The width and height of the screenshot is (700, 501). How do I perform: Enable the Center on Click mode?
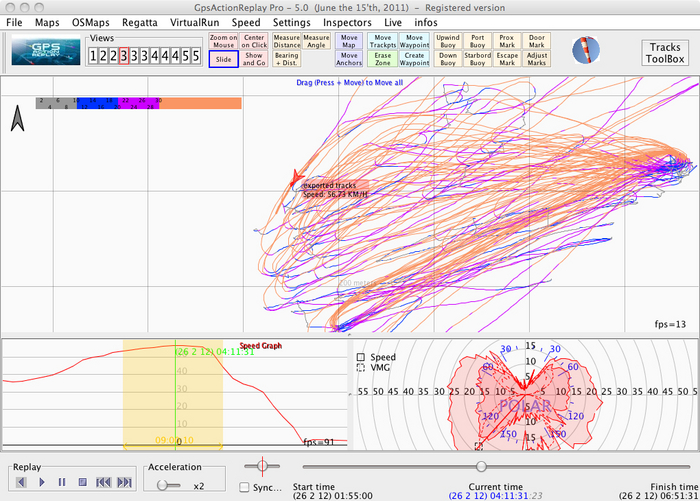pos(254,41)
